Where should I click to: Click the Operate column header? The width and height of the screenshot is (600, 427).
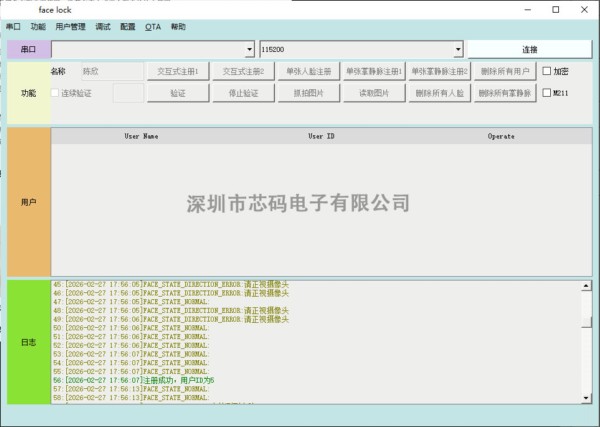click(x=501, y=136)
